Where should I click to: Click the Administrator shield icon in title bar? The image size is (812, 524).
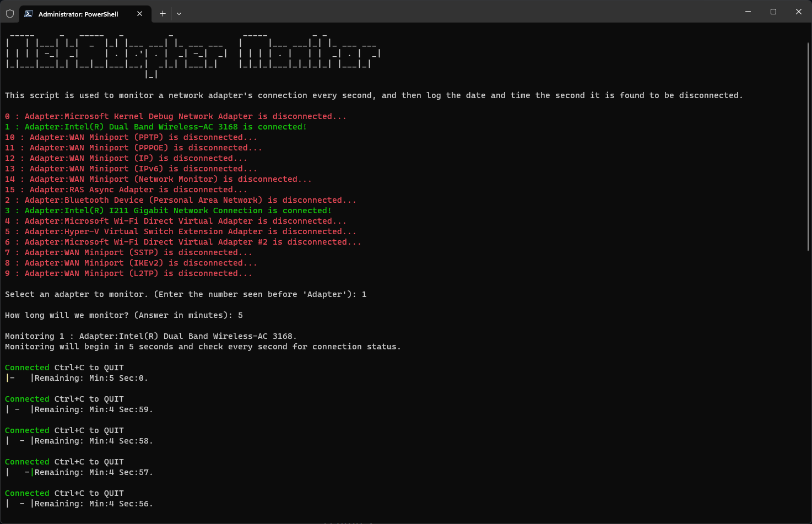(x=10, y=13)
